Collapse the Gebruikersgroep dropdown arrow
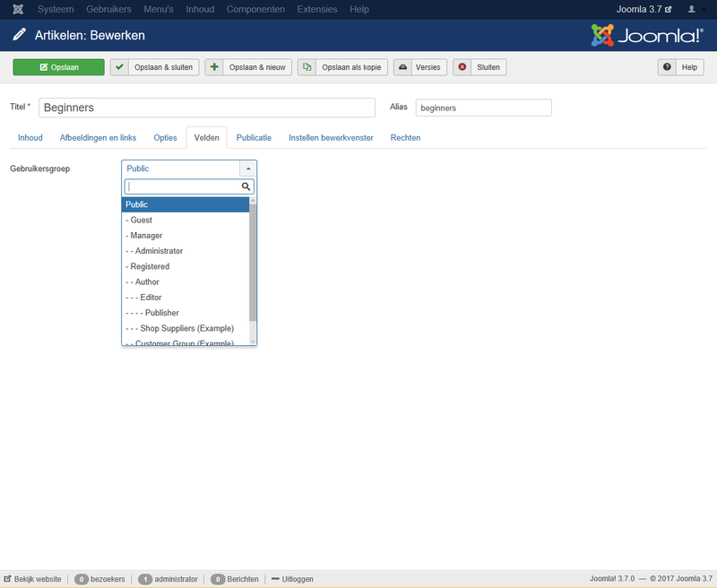This screenshot has width=717, height=588. 248,169
